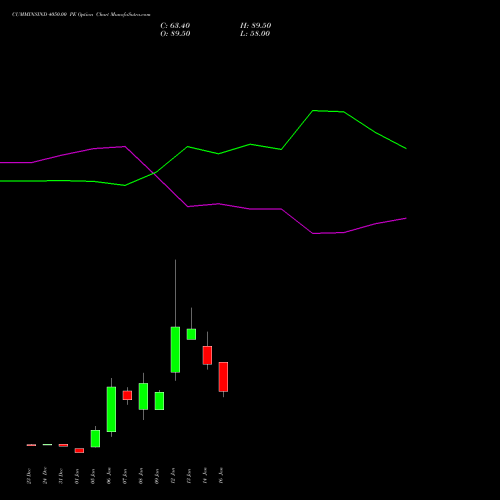Click the green indicator line at its peak
Viewport: 500px width, 500px height.
pyautogui.click(x=313, y=110)
